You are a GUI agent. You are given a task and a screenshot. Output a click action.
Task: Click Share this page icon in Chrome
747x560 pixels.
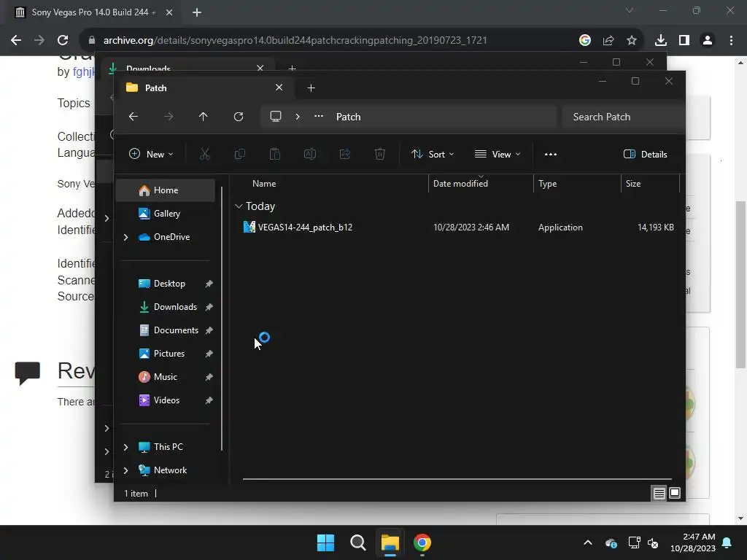608,41
